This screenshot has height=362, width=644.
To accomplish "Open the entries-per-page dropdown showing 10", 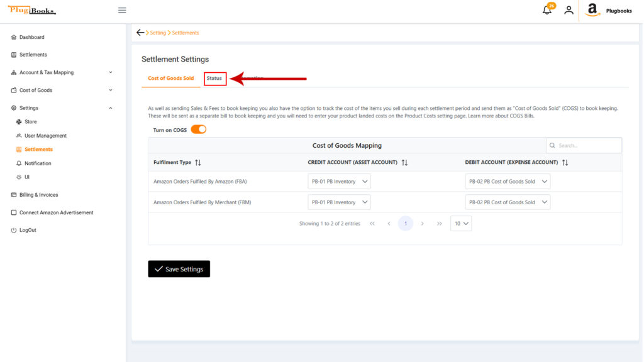I will [x=460, y=223].
